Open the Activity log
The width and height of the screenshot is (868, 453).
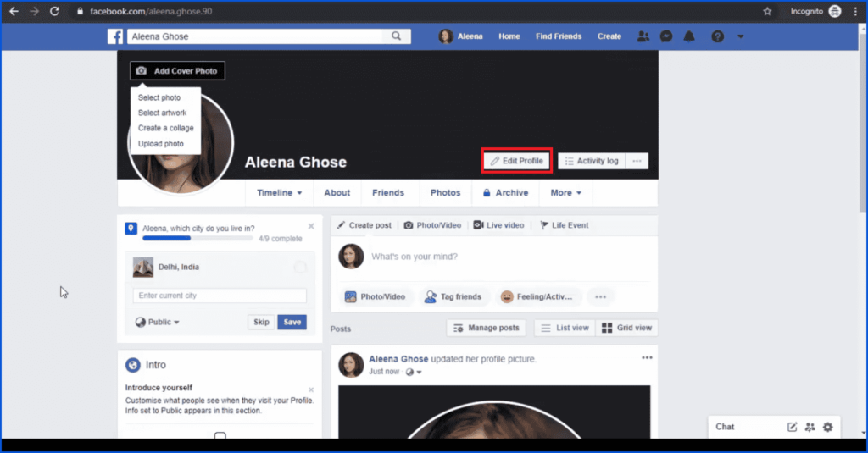pos(592,161)
